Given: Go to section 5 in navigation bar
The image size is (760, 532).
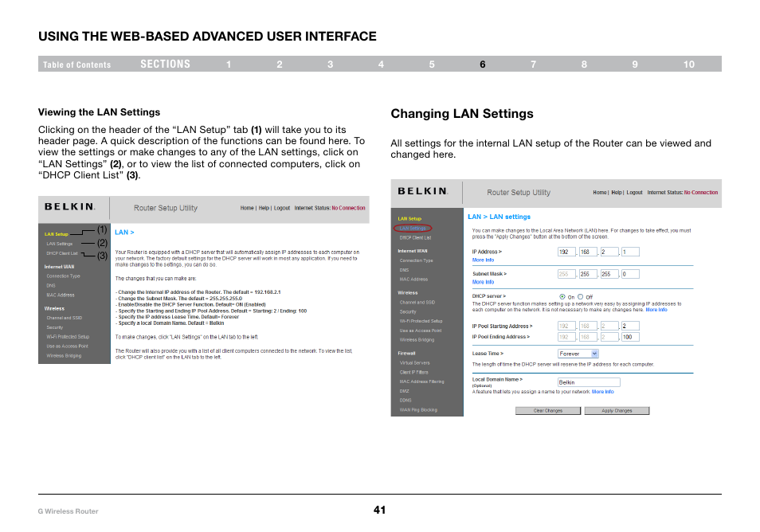Looking at the screenshot, I should coord(432,65).
